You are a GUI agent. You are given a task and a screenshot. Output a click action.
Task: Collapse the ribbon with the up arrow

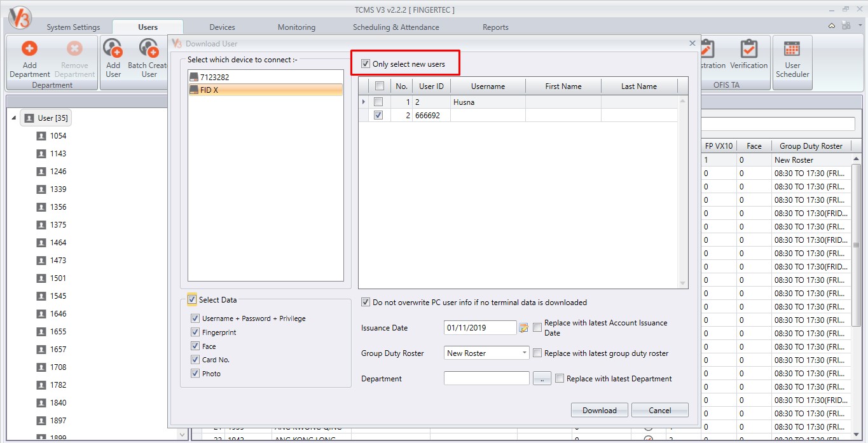832,26
